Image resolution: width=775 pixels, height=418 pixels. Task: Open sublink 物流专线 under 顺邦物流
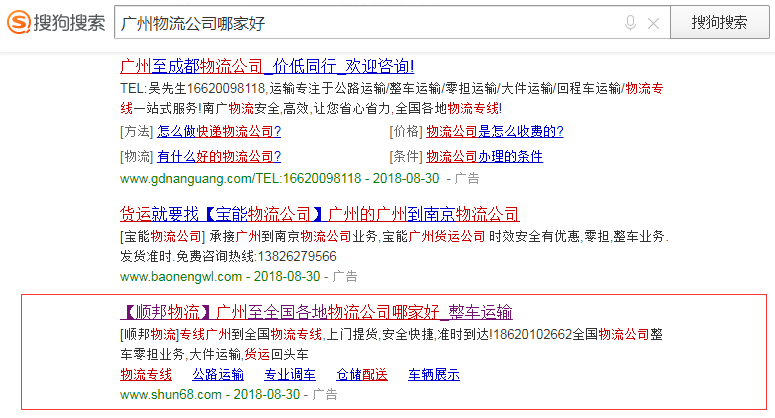pos(146,375)
